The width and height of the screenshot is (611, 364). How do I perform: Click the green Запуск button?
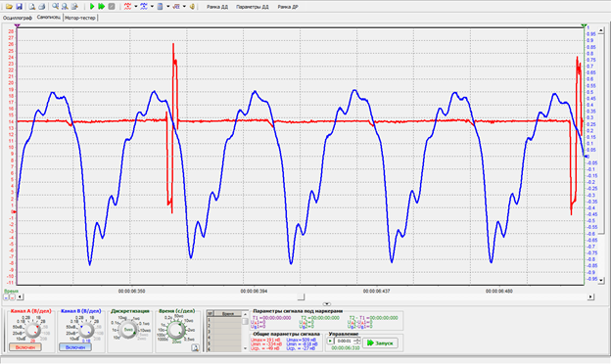point(380,343)
